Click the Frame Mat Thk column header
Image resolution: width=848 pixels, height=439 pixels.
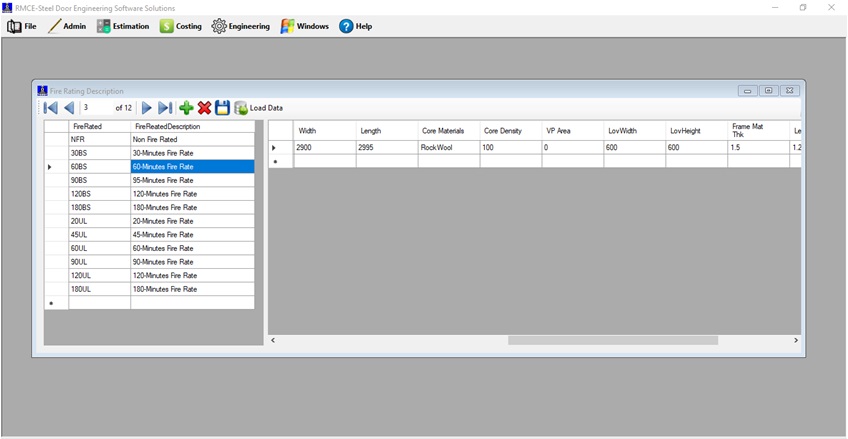759,131
